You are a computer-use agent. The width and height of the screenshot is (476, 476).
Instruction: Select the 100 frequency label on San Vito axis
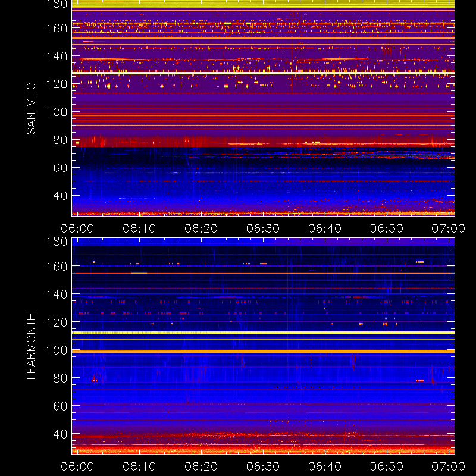[57, 112]
